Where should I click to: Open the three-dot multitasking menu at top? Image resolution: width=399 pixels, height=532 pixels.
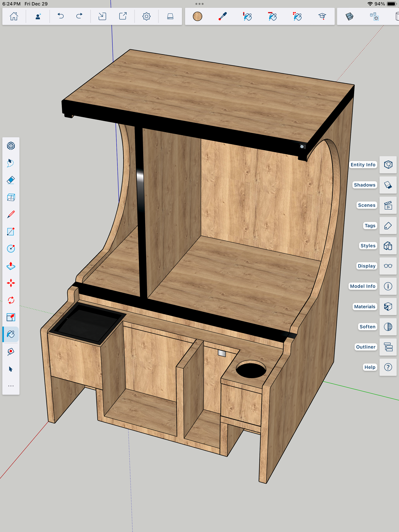pyautogui.click(x=199, y=4)
